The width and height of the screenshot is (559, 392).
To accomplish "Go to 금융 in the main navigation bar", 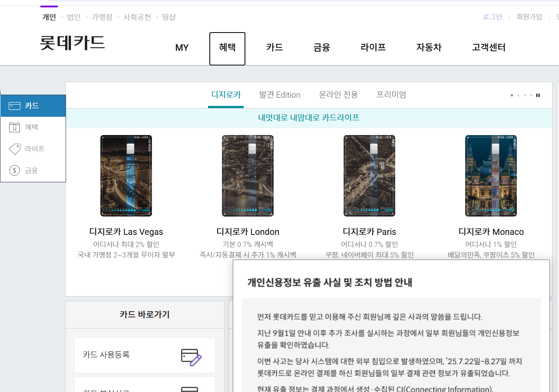I will (322, 47).
